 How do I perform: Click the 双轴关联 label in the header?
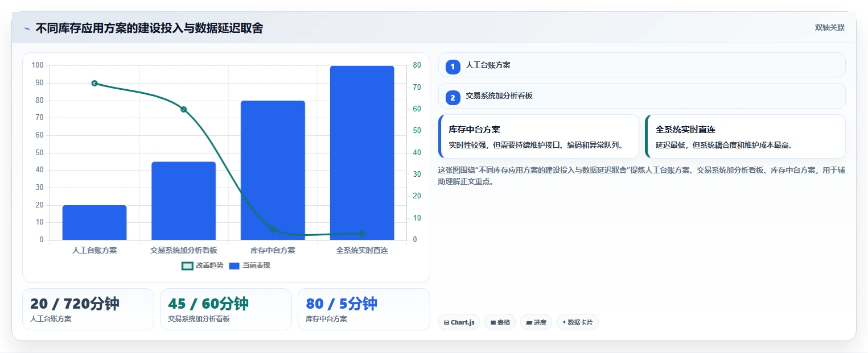click(x=829, y=28)
